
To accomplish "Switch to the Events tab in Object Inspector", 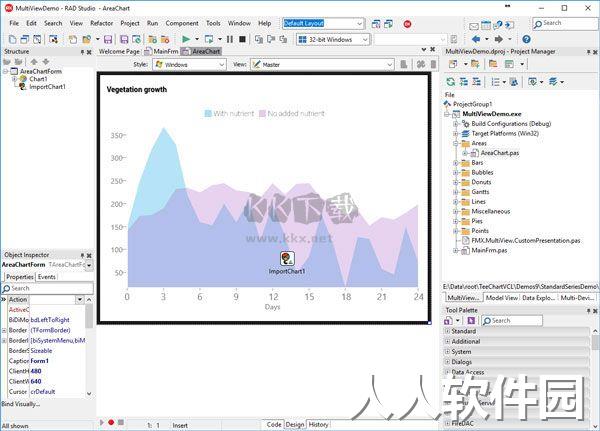I will pos(47,277).
